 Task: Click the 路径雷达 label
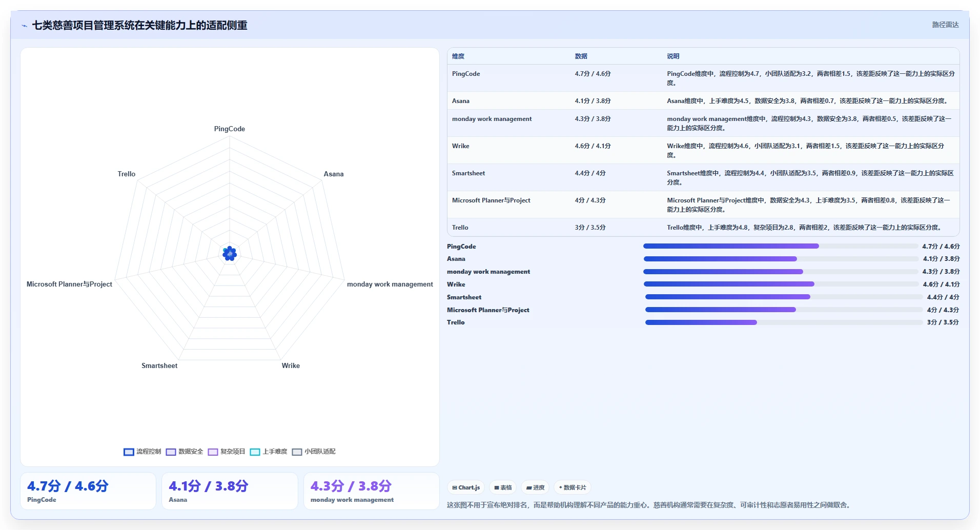pos(945,25)
